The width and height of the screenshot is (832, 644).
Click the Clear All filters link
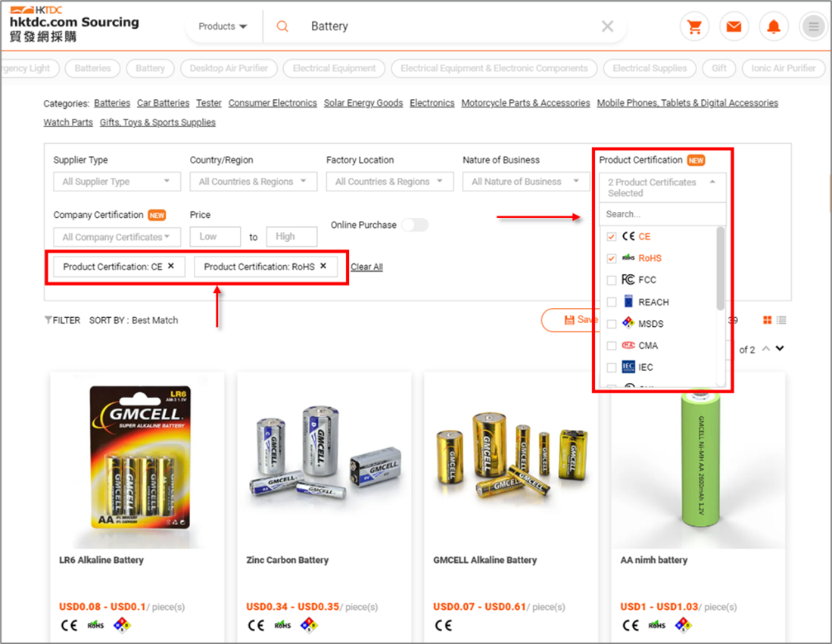(x=366, y=267)
